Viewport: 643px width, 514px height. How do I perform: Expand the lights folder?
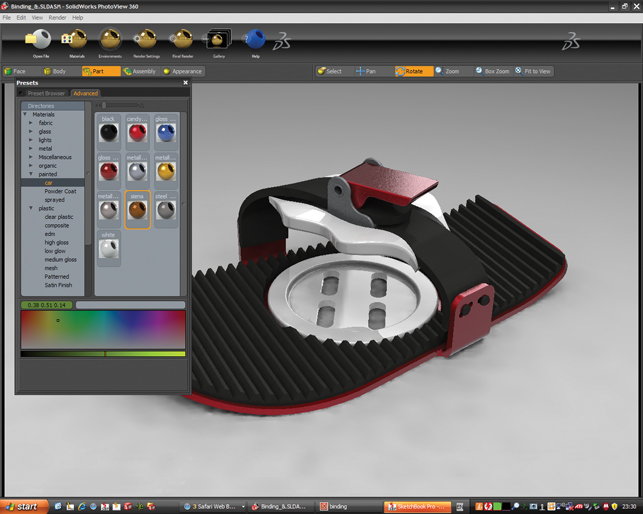[x=31, y=140]
